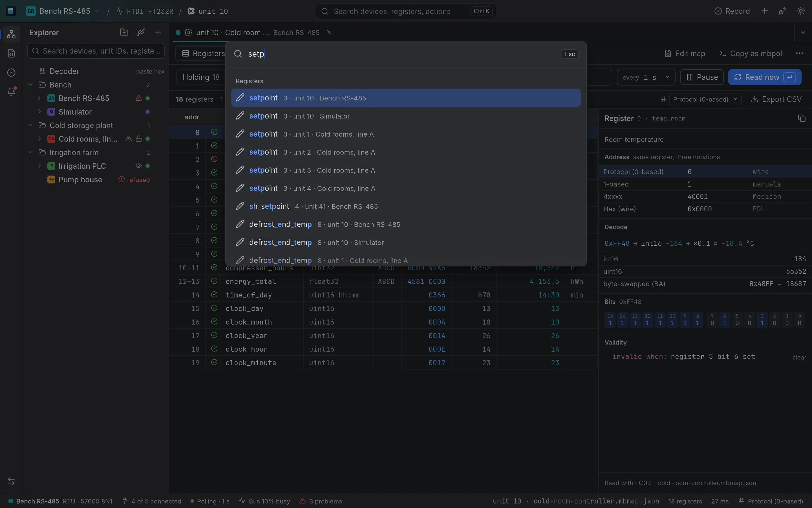Expand the Simulator tree item
This screenshot has height=508, width=812.
tap(39, 111)
